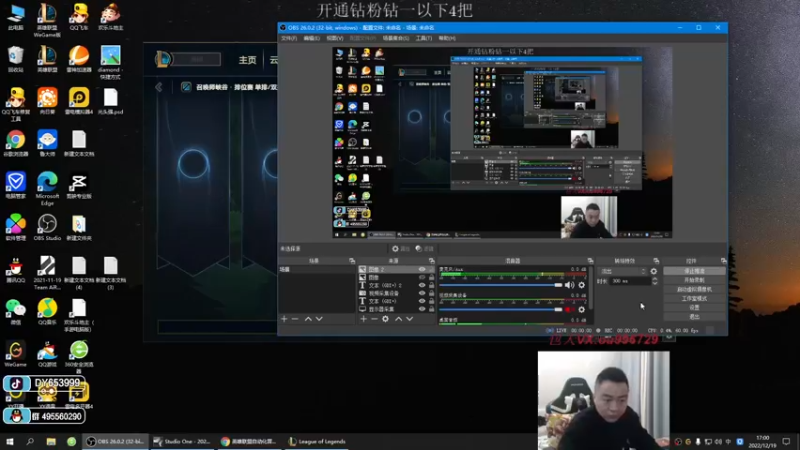Select the 场景 scene in scenes list
The image size is (800, 450).
click(x=316, y=269)
